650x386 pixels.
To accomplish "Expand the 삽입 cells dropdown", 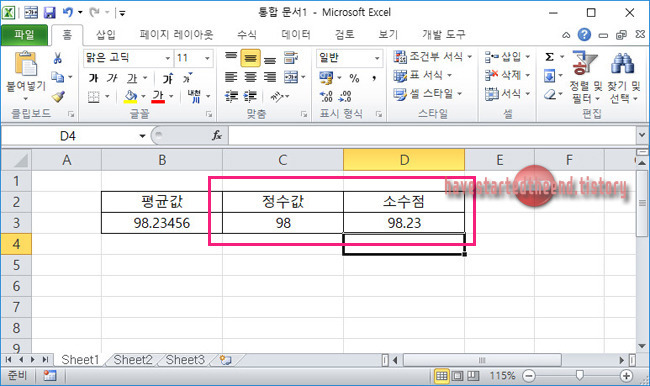I will click(528, 57).
